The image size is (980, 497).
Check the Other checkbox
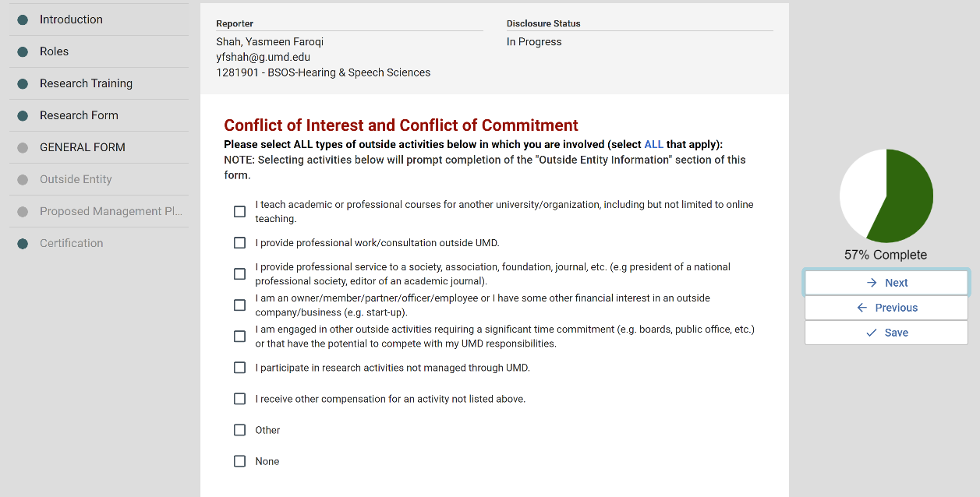click(239, 430)
